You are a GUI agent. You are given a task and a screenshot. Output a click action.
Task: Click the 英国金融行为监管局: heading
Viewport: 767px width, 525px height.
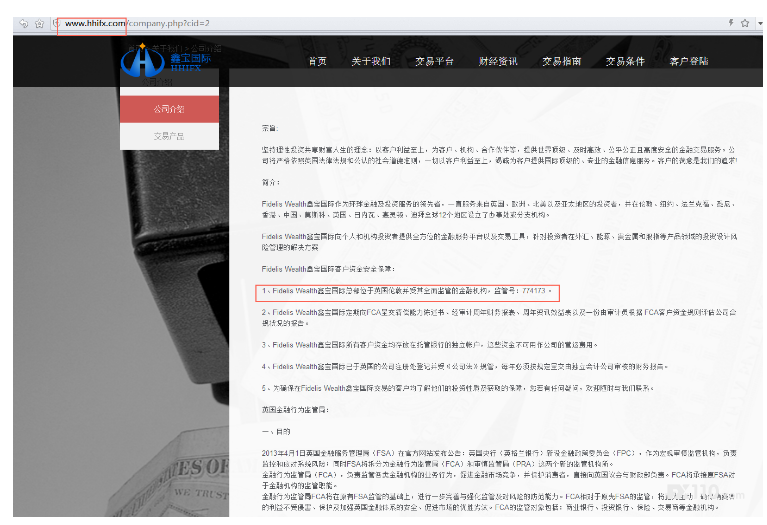[x=295, y=410]
